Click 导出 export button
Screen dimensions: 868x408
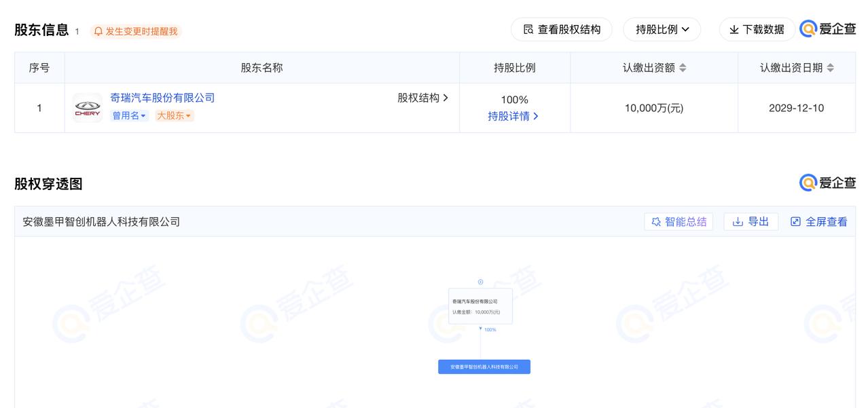point(751,222)
